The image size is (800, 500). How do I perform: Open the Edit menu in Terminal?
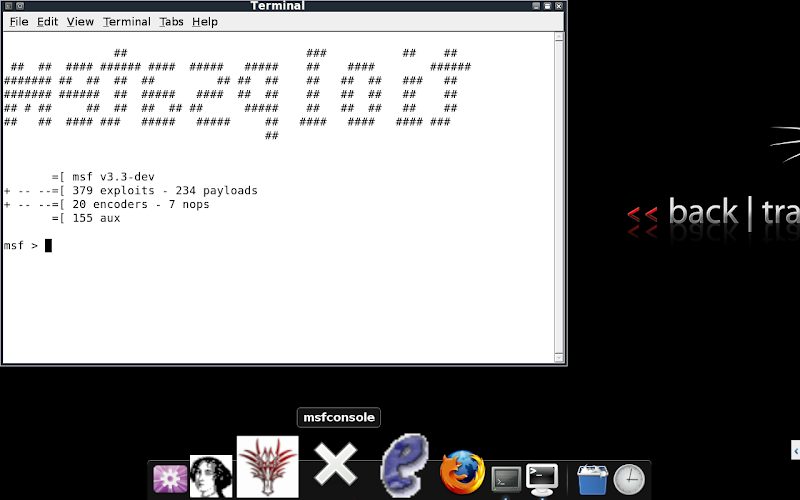47,22
